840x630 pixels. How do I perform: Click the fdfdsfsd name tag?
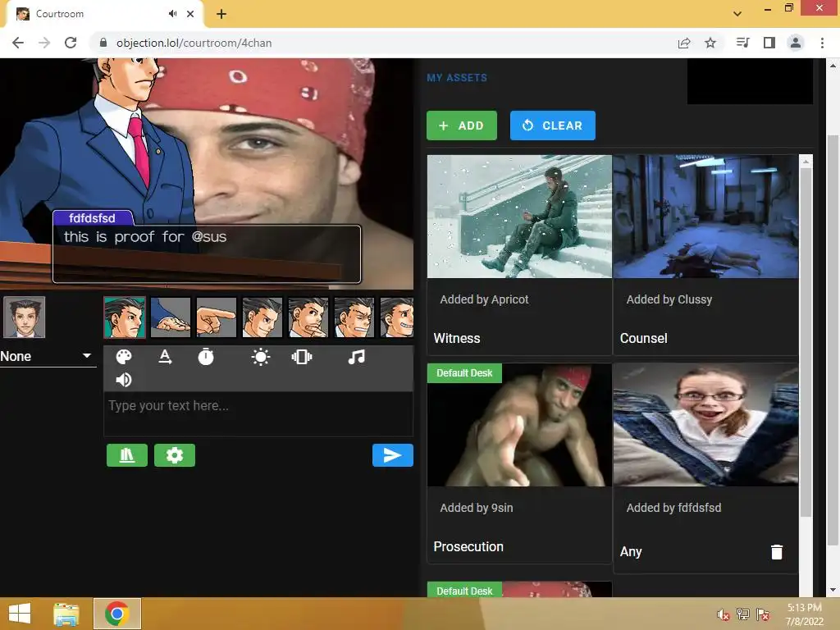[92, 218]
